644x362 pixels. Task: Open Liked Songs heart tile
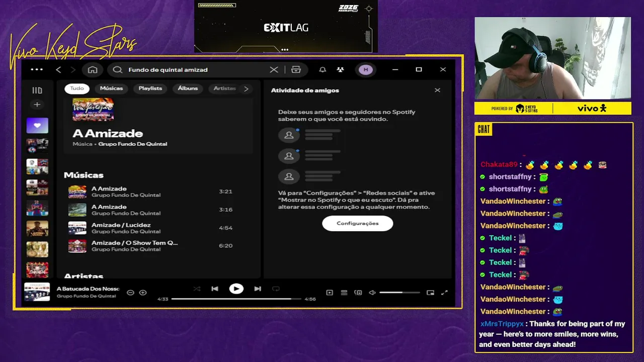coord(37,126)
